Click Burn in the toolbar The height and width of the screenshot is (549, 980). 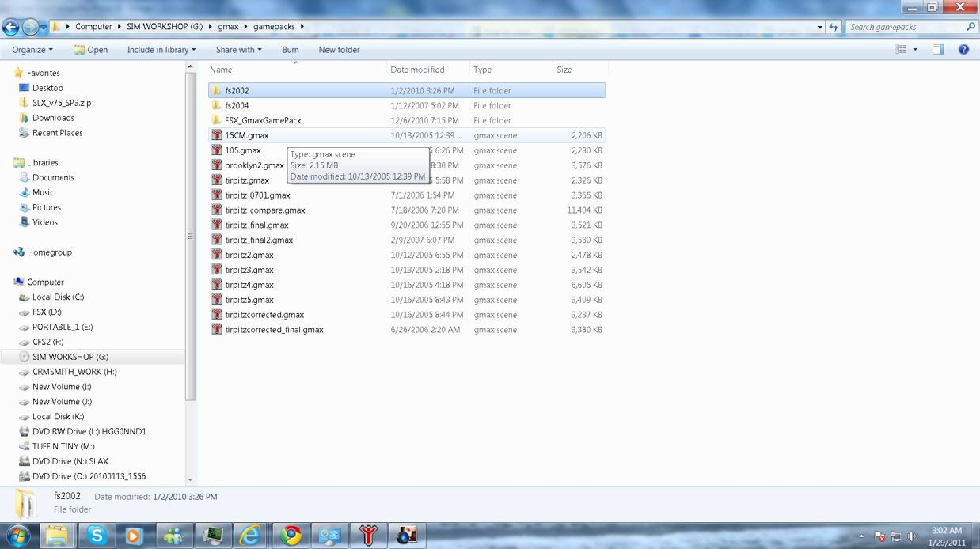click(x=291, y=49)
